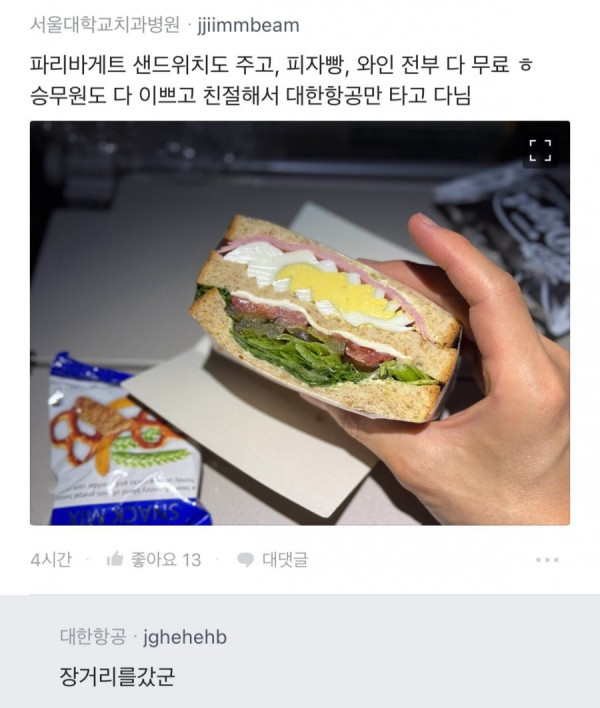Expand the photo with the fullscreen icon
Image resolution: width=600 pixels, height=708 pixels.
pos(540,150)
